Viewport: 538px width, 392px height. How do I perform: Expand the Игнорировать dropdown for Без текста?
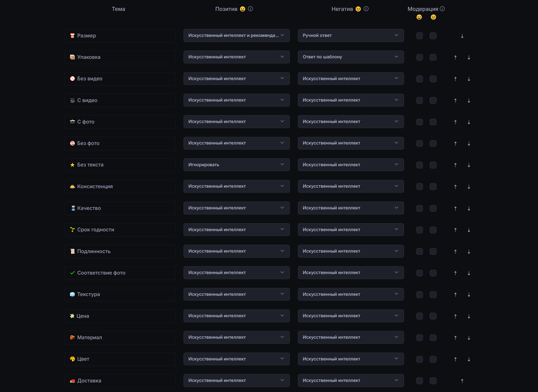[236, 165]
